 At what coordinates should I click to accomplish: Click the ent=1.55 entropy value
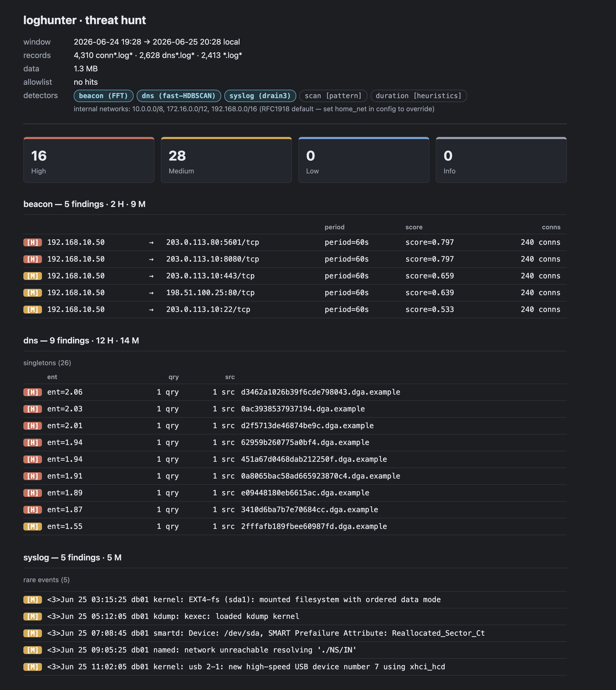[x=65, y=526]
